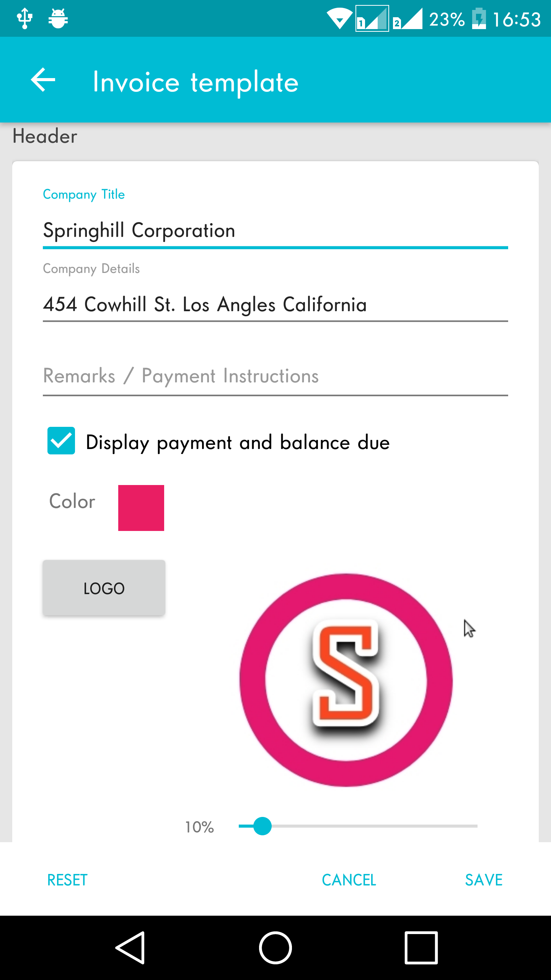Click the LOGO button
The width and height of the screenshot is (551, 980).
104,588
